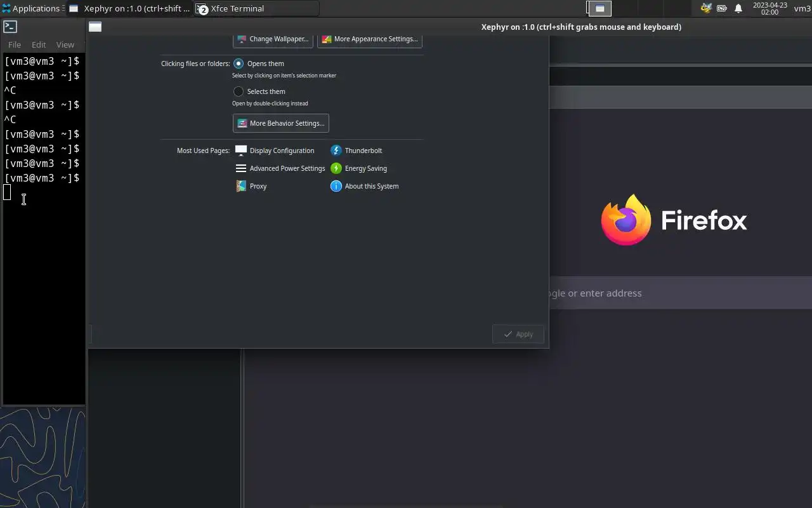This screenshot has height=508, width=812.
Task: Click the 'Most Used Pages:' label
Action: pos(203,150)
